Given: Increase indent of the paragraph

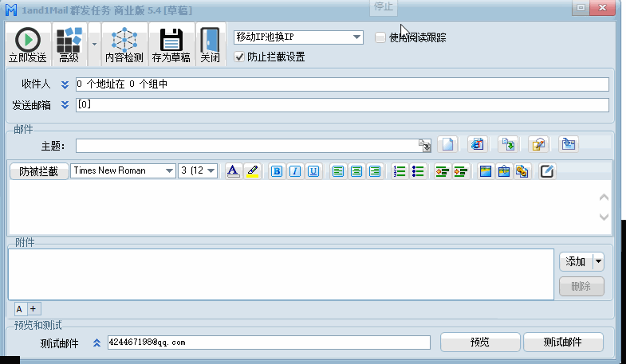Looking at the screenshot, I should click(x=461, y=171).
